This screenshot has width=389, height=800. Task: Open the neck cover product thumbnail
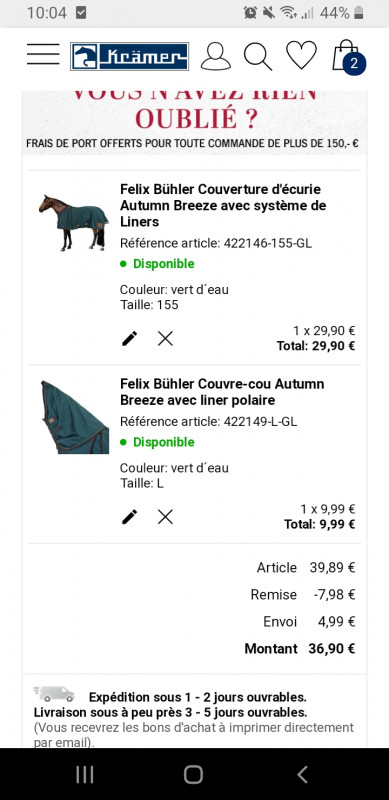(75, 417)
